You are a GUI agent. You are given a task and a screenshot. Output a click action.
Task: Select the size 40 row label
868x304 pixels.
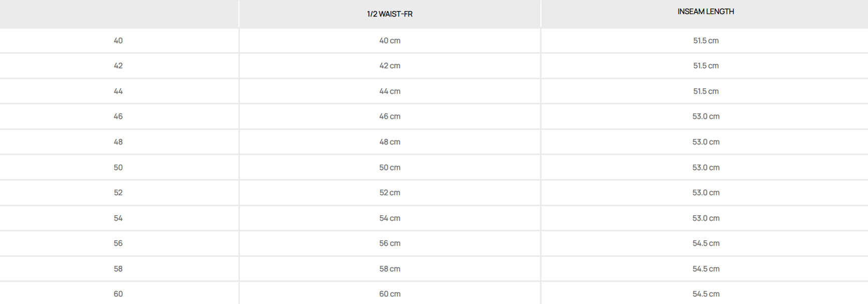point(118,41)
